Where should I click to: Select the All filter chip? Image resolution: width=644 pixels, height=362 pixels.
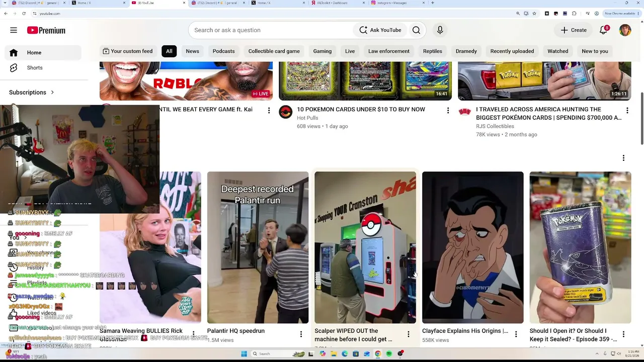click(169, 51)
